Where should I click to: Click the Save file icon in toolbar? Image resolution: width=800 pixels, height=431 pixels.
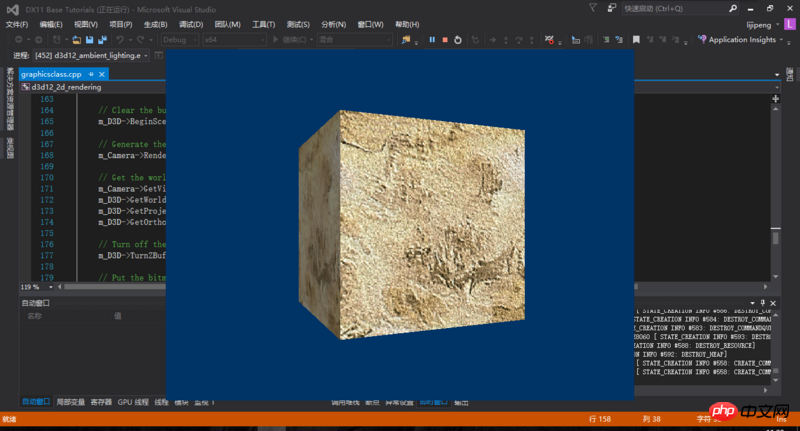(x=89, y=40)
